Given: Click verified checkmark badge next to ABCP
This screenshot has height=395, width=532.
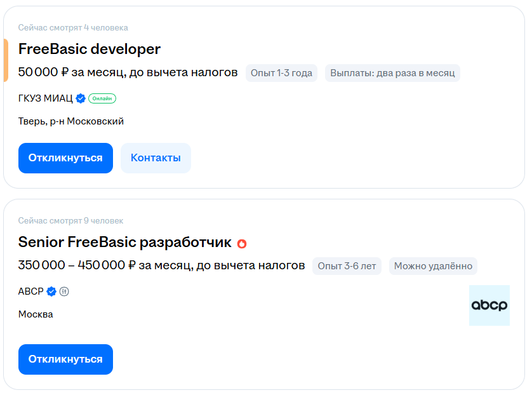Looking at the screenshot, I should (x=51, y=291).
